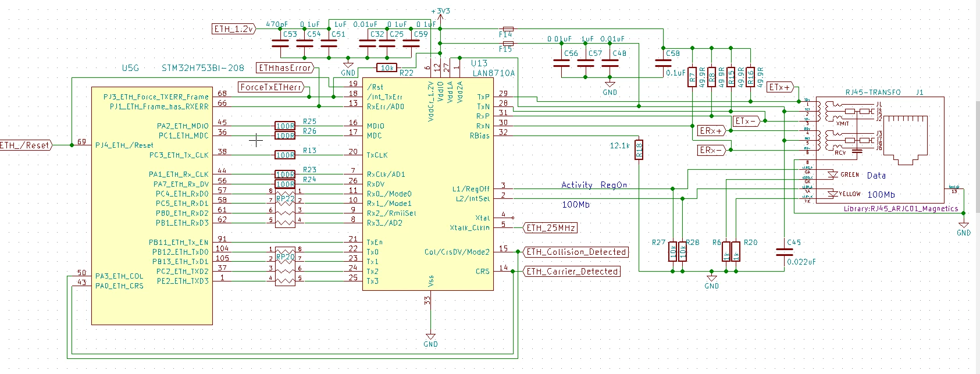Select GND symbol under LAN8710A Vss pin

430,340
